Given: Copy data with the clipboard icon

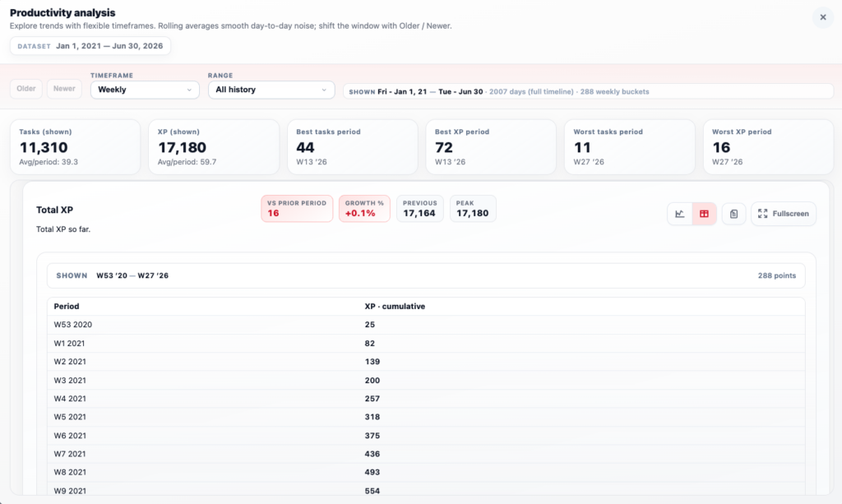Looking at the screenshot, I should (733, 214).
